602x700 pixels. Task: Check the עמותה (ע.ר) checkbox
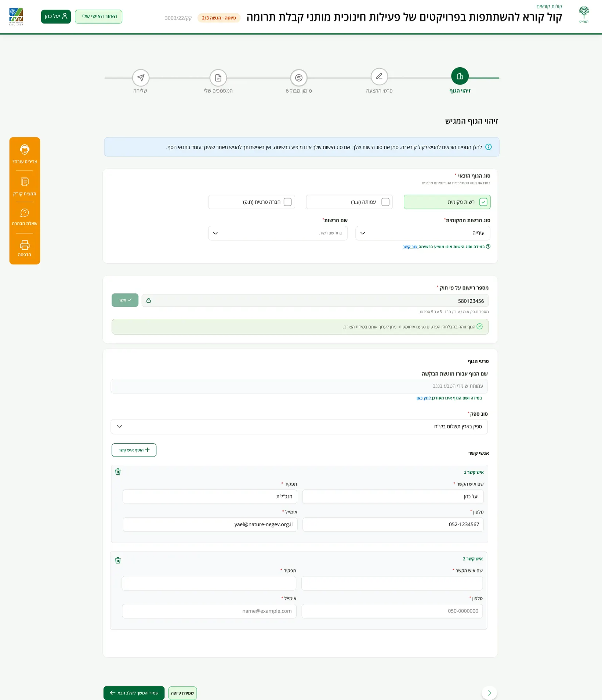click(385, 202)
